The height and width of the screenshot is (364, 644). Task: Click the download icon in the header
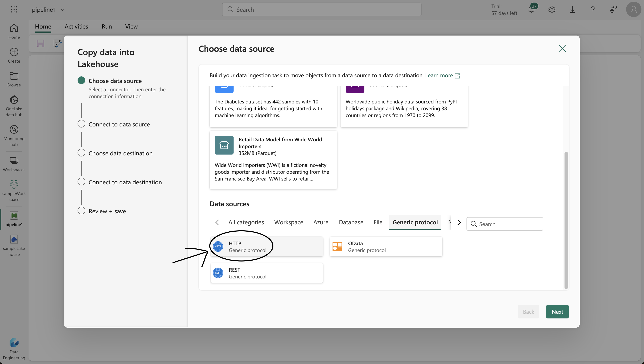[572, 10]
